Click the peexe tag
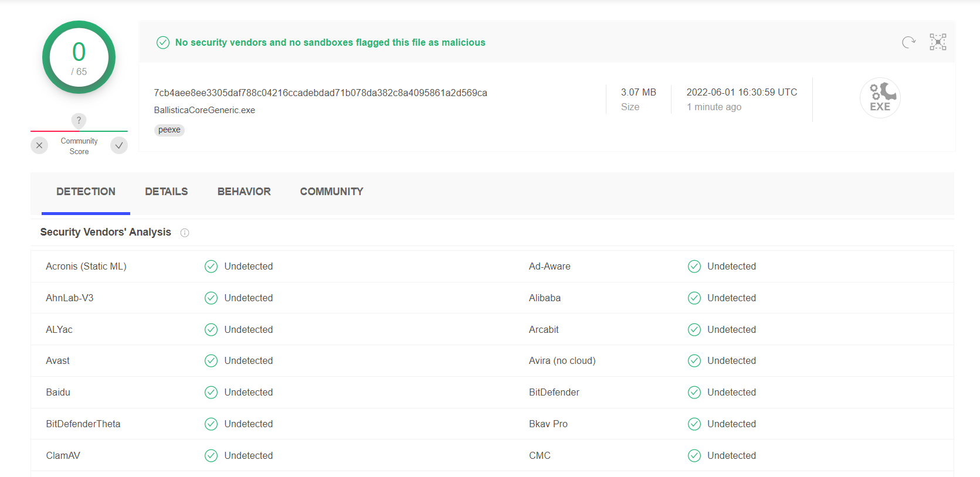 [x=169, y=130]
